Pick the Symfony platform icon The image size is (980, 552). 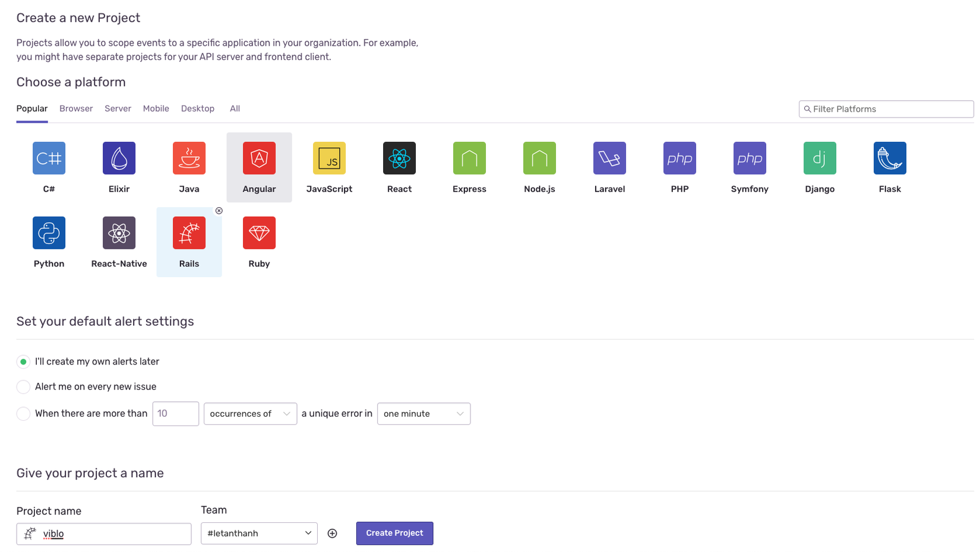(750, 158)
